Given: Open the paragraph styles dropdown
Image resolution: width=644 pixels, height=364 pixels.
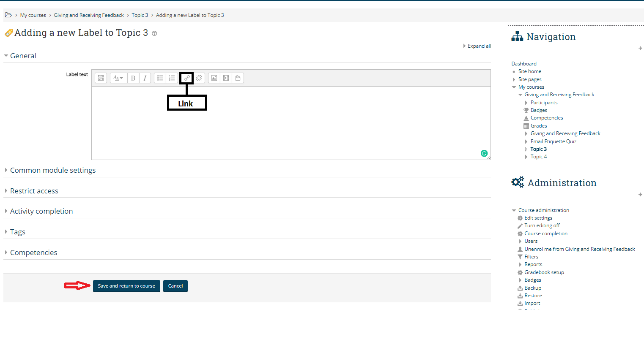Looking at the screenshot, I should pyautogui.click(x=118, y=78).
